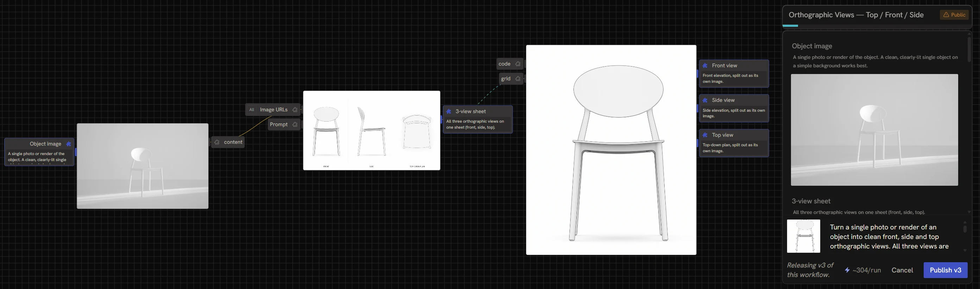
Task: Click the workflow title Orthographic Views
Action: tap(856, 15)
